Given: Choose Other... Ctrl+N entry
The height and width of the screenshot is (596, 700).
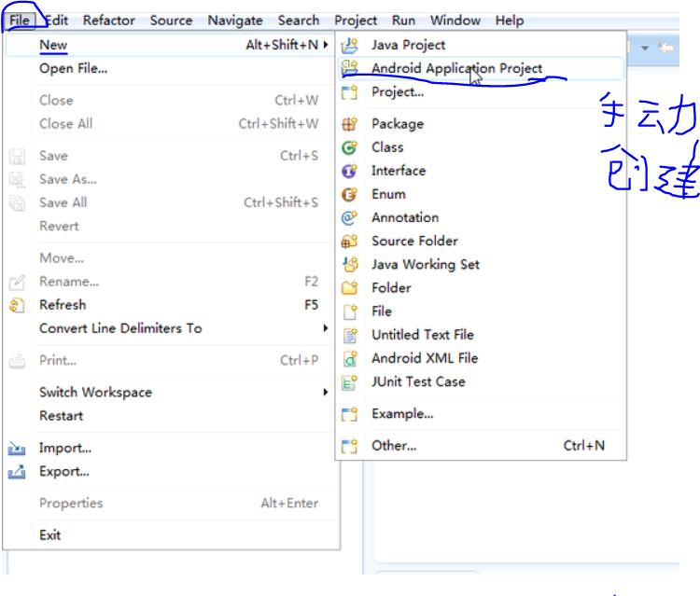Looking at the screenshot, I should 481,446.
